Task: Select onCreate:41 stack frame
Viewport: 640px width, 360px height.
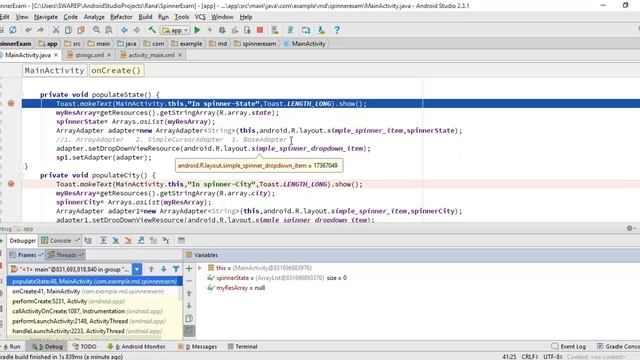Action: (94, 291)
